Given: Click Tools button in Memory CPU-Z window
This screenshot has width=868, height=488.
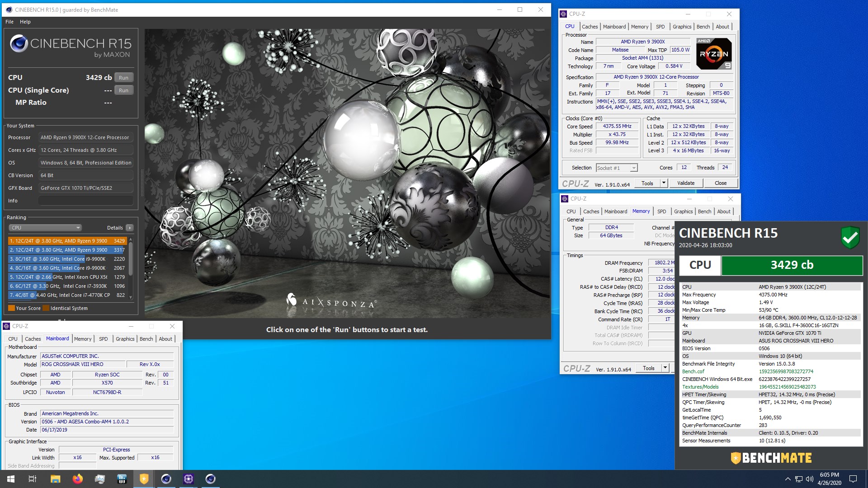Looking at the screenshot, I should [x=649, y=368].
